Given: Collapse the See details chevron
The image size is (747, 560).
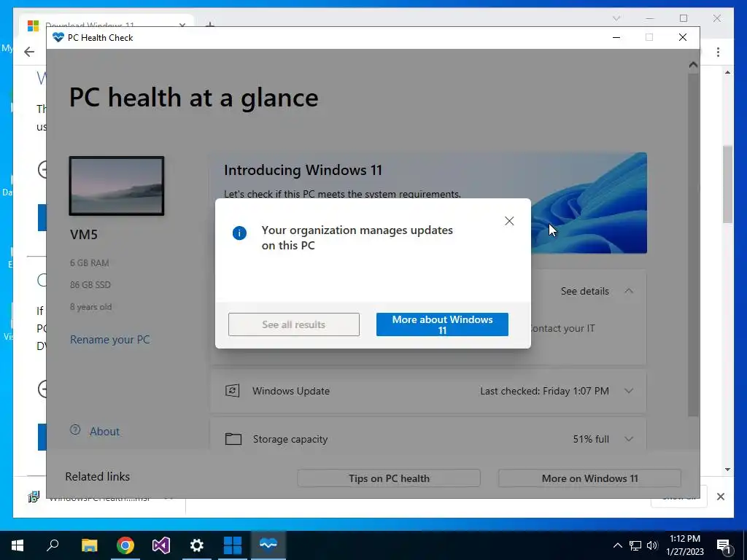Looking at the screenshot, I should click(629, 291).
